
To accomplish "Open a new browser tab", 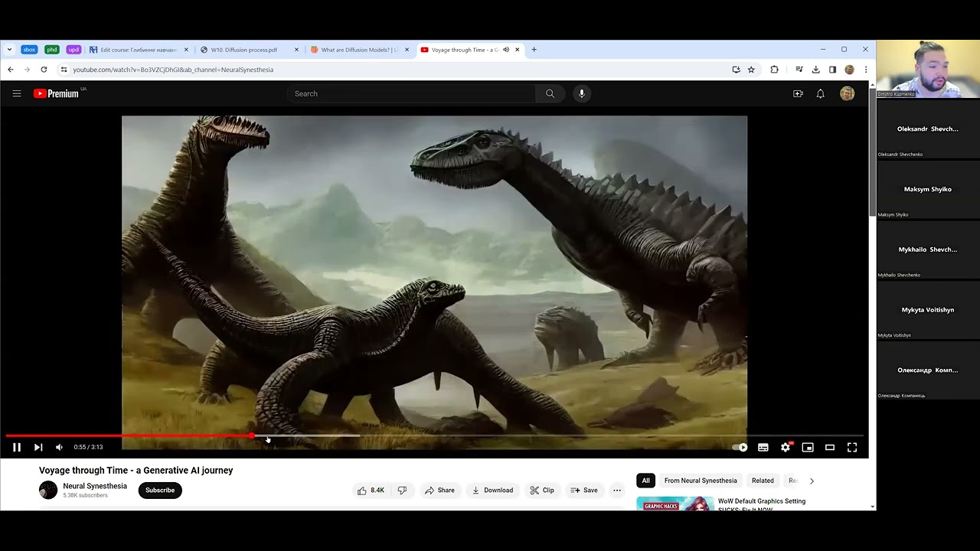I will click(534, 50).
